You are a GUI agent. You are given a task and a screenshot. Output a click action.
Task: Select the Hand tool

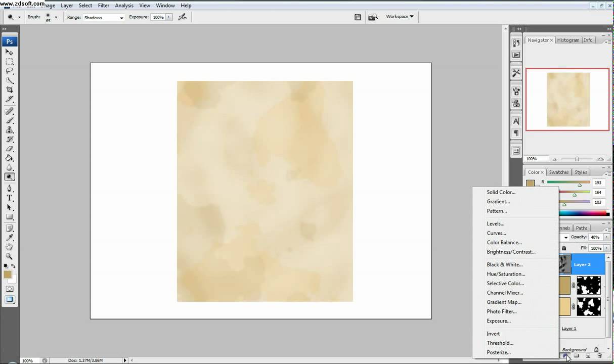[x=9, y=247]
